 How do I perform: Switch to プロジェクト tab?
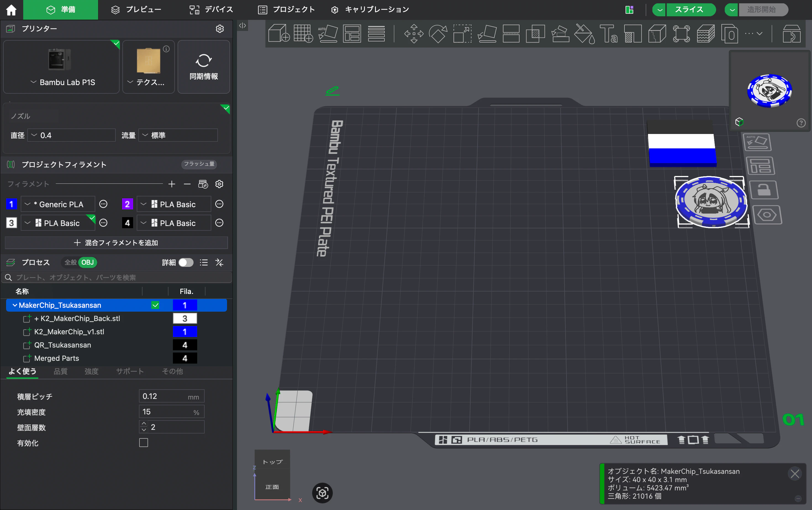(286, 10)
